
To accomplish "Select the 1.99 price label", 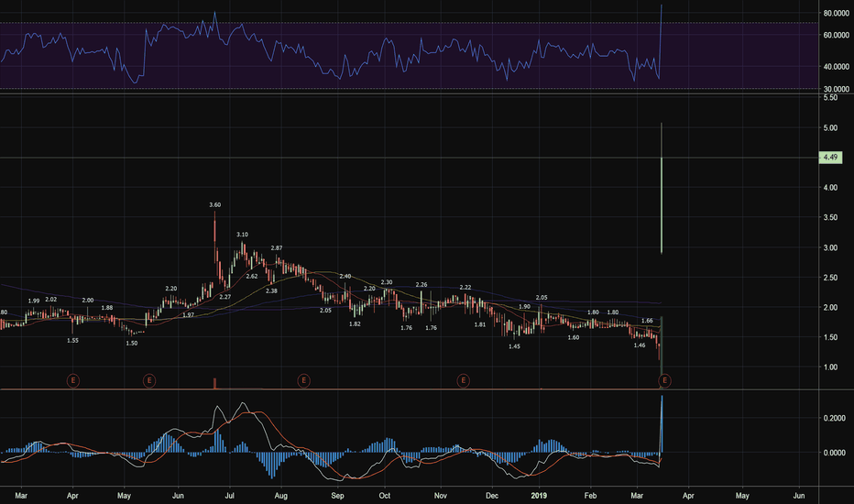I will [34, 301].
